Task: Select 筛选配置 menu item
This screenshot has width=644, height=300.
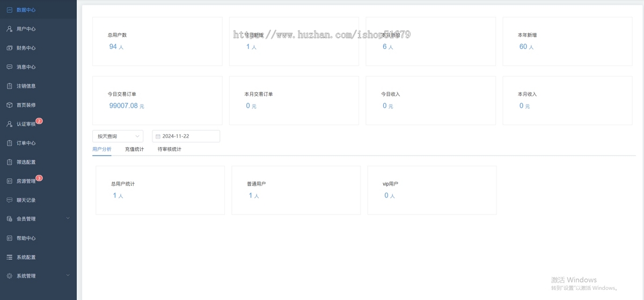Action: 38,162
